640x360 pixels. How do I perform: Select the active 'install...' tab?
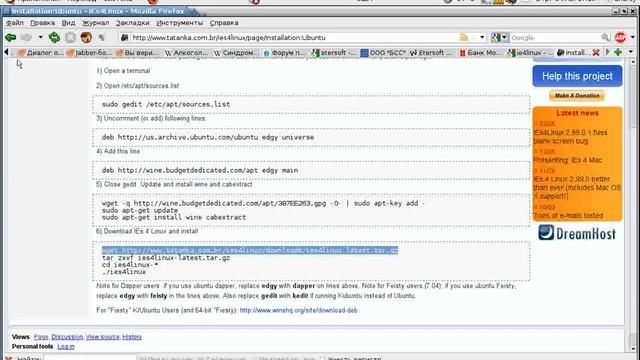[x=572, y=53]
